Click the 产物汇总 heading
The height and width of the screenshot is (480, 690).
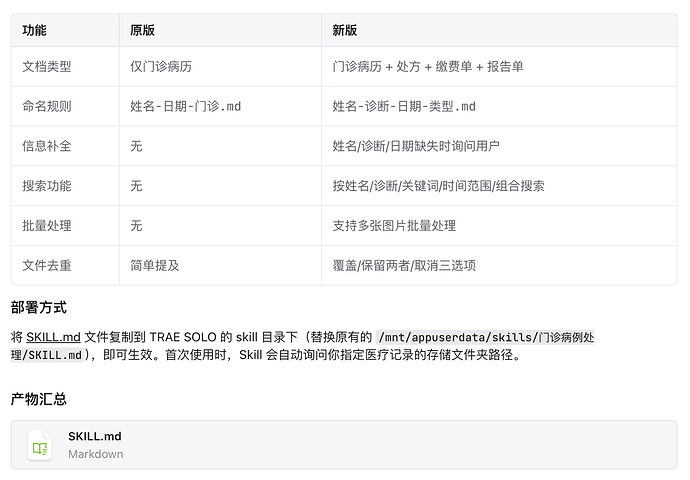click(x=39, y=399)
